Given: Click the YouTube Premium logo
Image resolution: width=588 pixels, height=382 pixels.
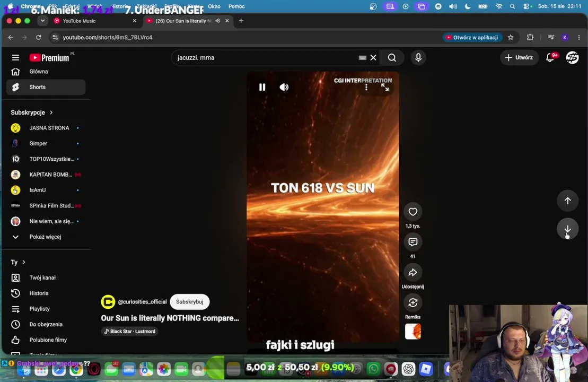Looking at the screenshot, I should (x=49, y=57).
